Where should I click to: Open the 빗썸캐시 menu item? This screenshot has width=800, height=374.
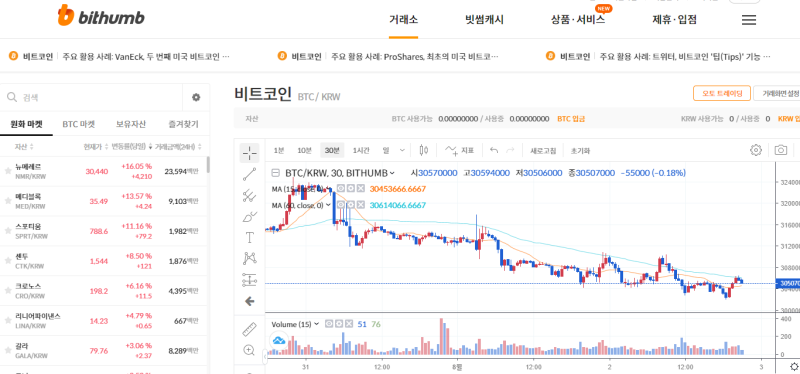[x=484, y=20]
